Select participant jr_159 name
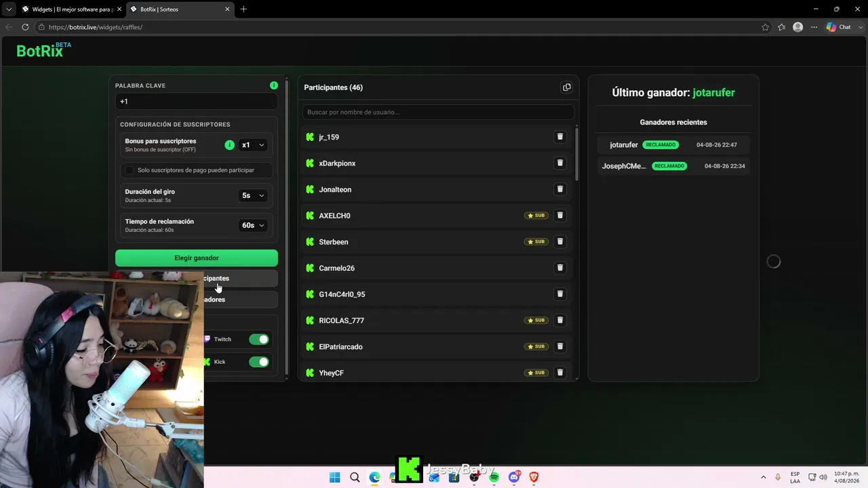 [x=329, y=137]
